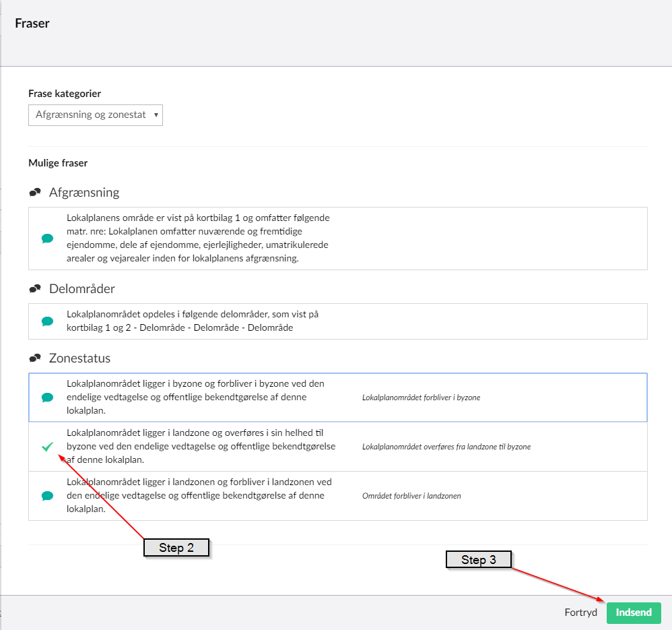Select phrase 'Området forbliver i landzonen'
The height and width of the screenshot is (630, 672).
click(x=411, y=496)
